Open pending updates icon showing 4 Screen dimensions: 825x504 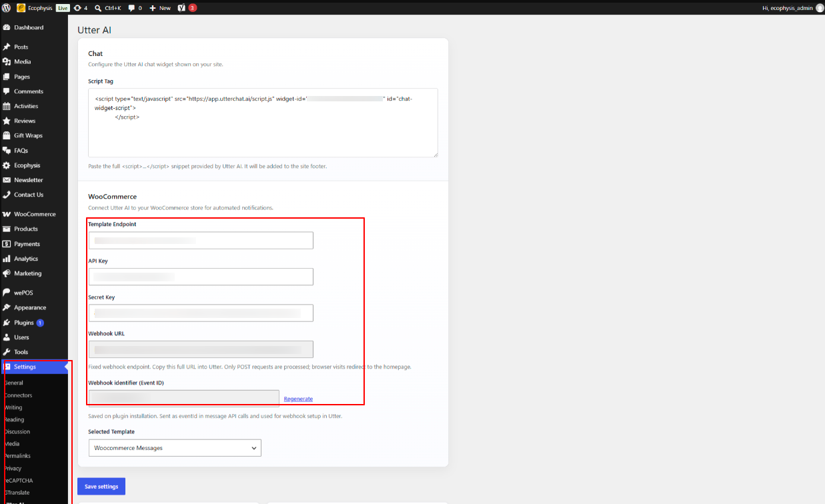81,8
